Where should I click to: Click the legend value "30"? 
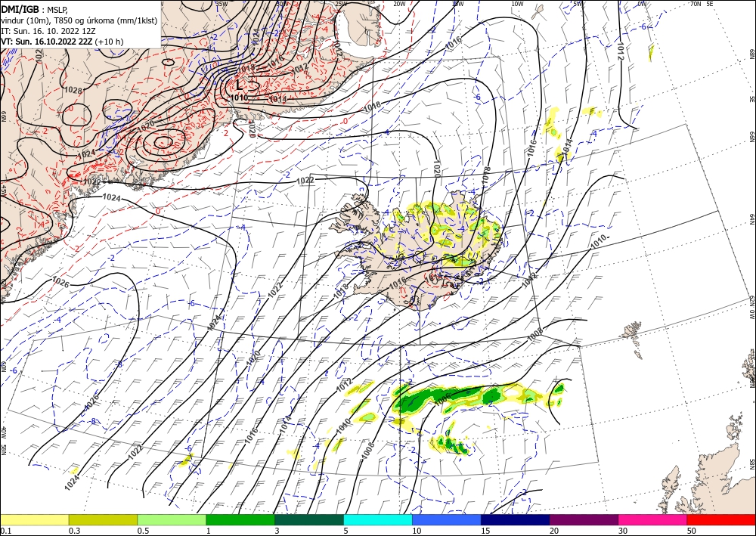[x=623, y=531]
